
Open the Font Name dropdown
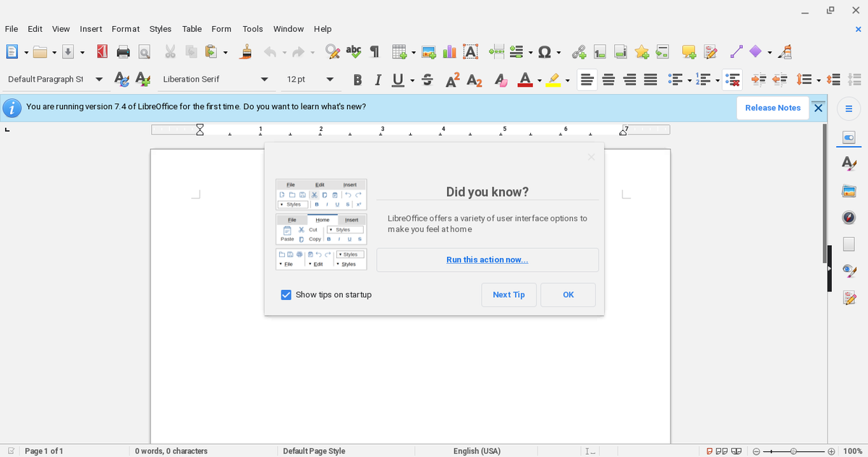coord(264,80)
